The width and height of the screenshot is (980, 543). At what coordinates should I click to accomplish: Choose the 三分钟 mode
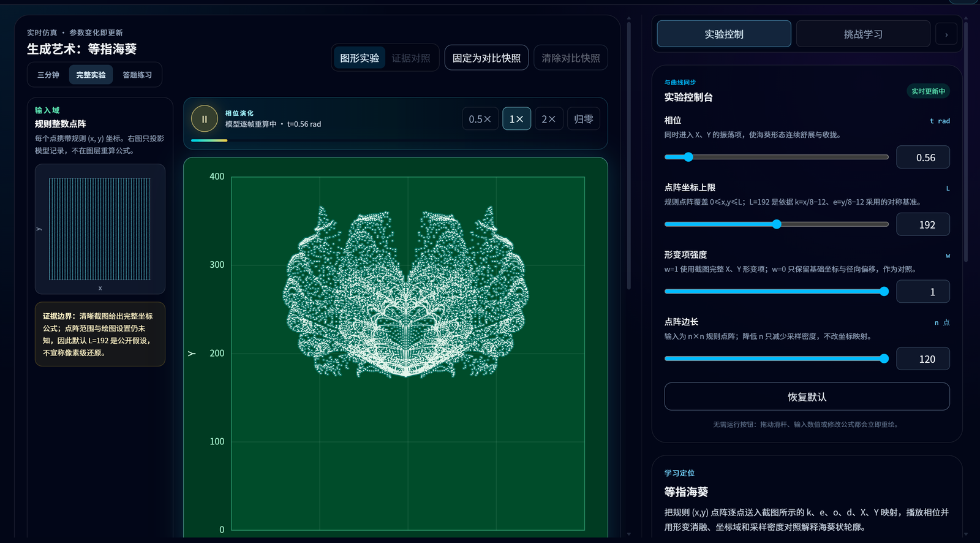48,75
